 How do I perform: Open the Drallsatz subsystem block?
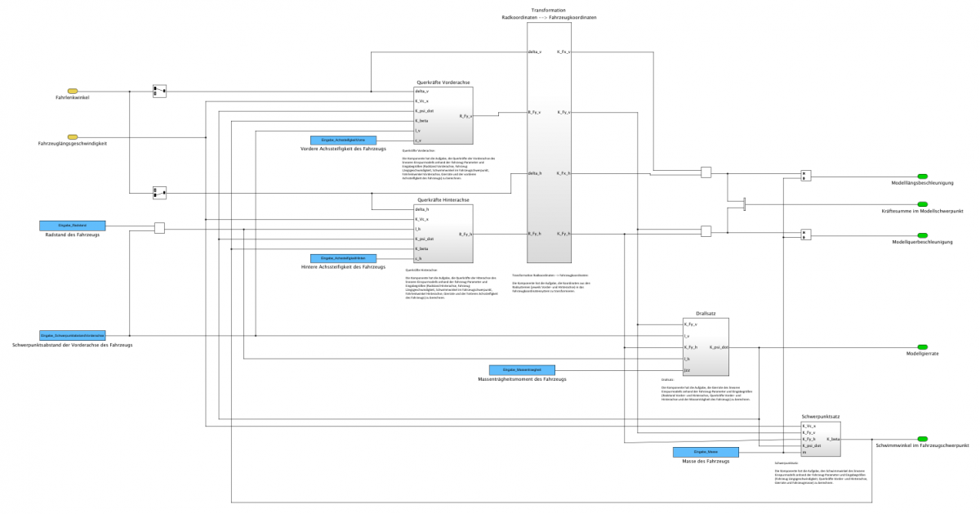706,347
